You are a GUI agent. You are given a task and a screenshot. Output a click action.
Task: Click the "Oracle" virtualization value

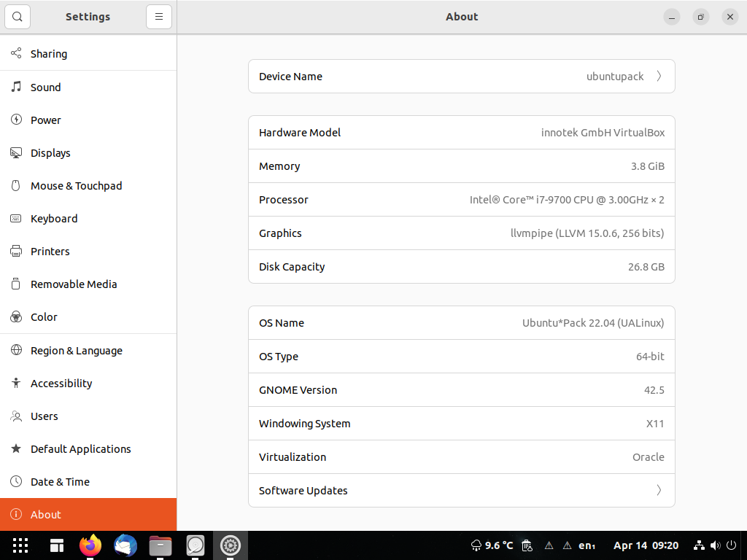click(649, 457)
